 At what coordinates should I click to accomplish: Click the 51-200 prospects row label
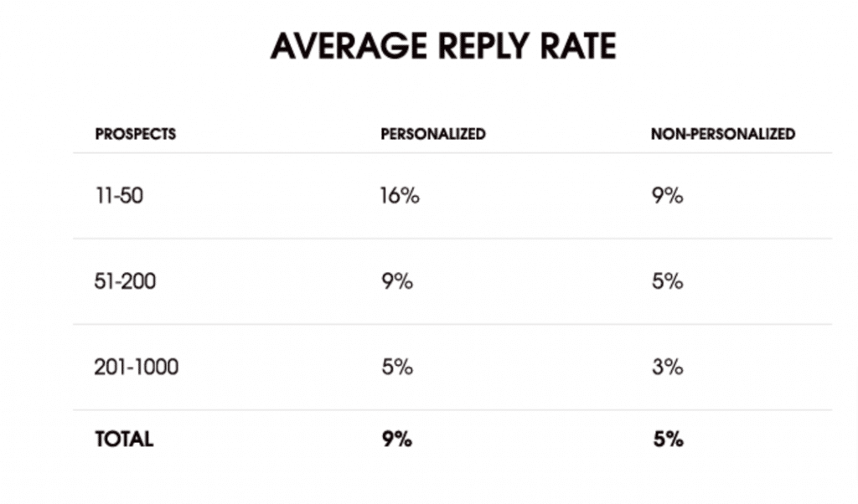pyautogui.click(x=126, y=281)
